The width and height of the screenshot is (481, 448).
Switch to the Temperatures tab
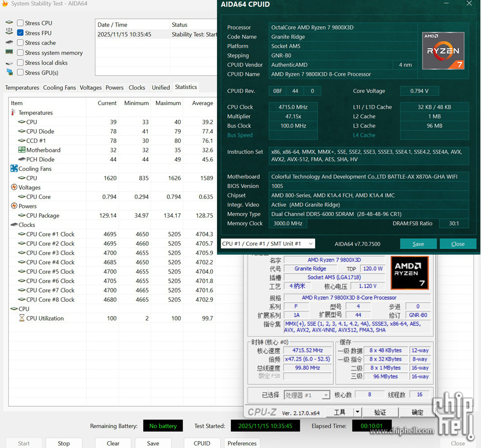pos(22,87)
